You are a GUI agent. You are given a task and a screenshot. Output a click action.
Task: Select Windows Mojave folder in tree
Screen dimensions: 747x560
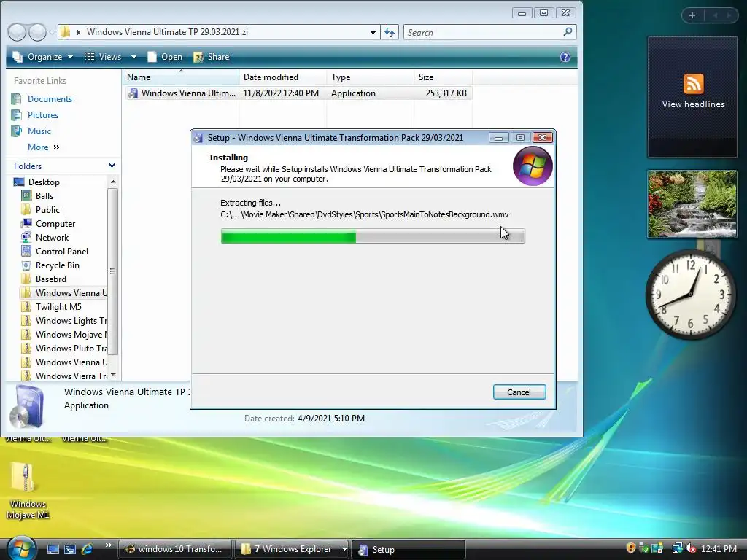point(71,334)
